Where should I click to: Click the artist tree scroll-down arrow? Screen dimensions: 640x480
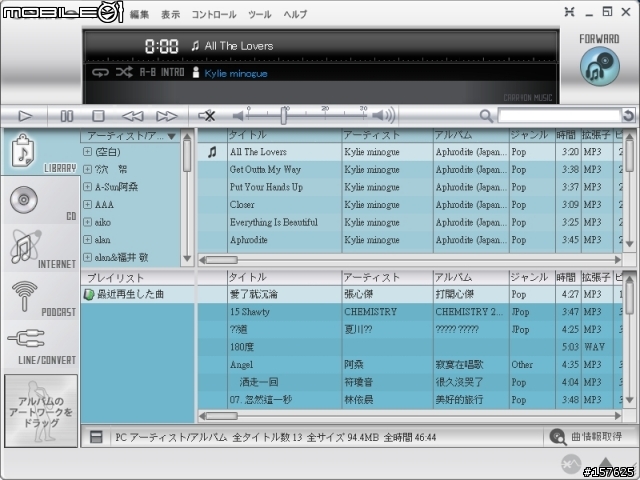pos(187,258)
